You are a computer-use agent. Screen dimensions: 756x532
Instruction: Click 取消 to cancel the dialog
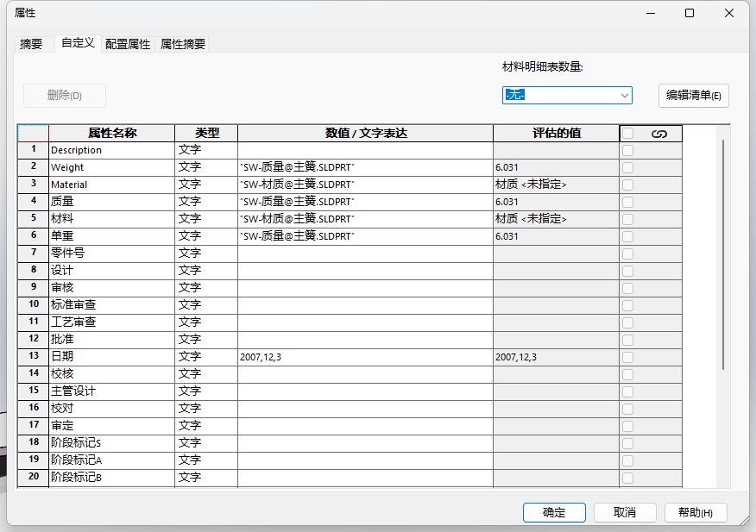click(x=625, y=512)
